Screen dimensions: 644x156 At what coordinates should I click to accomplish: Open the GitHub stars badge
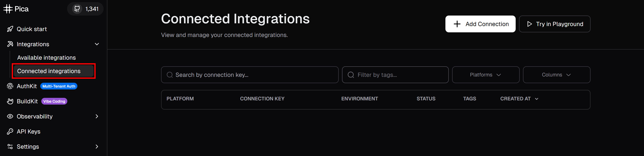[x=85, y=9]
